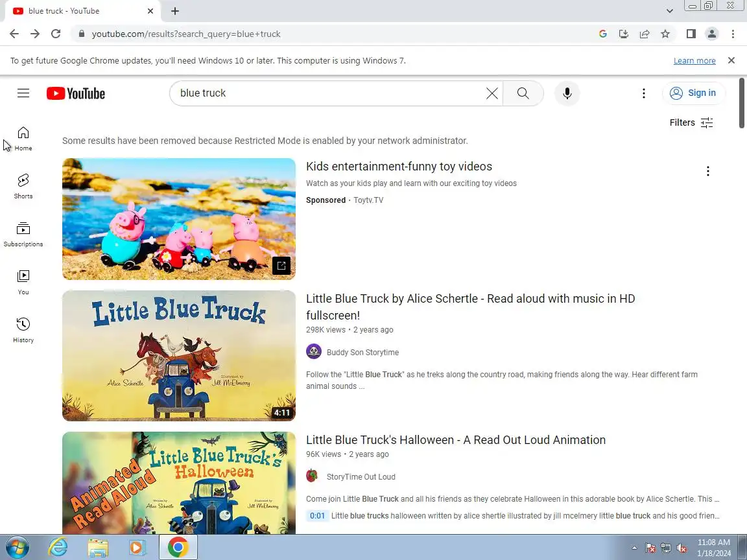
Task: Click the Google icon in the address bar
Action: [x=602, y=34]
